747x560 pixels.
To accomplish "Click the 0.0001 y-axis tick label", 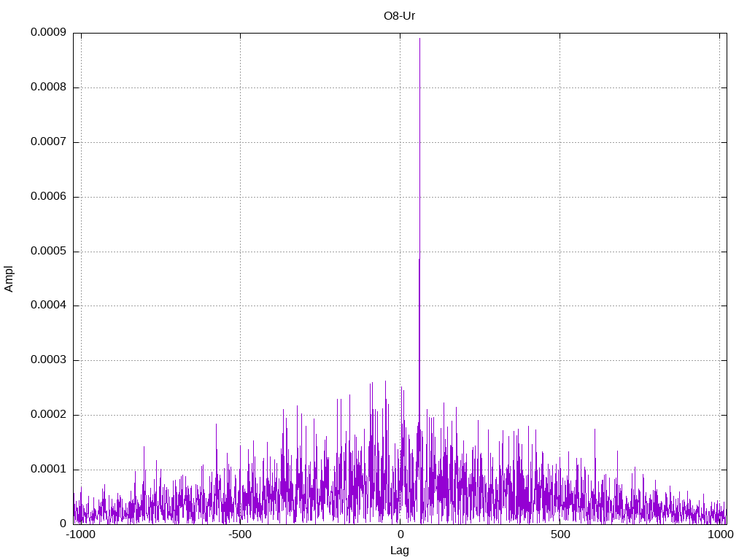I will (x=49, y=469).
